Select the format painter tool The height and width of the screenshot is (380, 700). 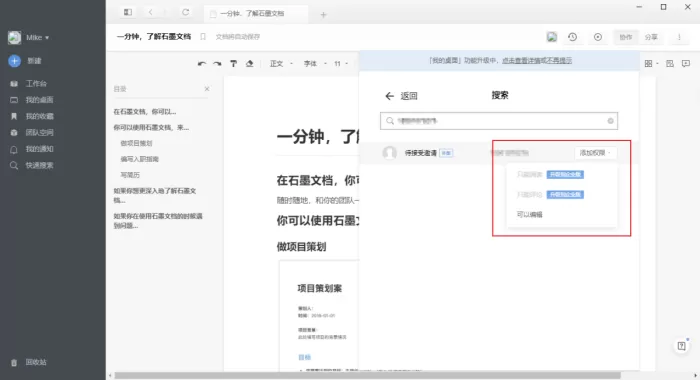[x=233, y=64]
